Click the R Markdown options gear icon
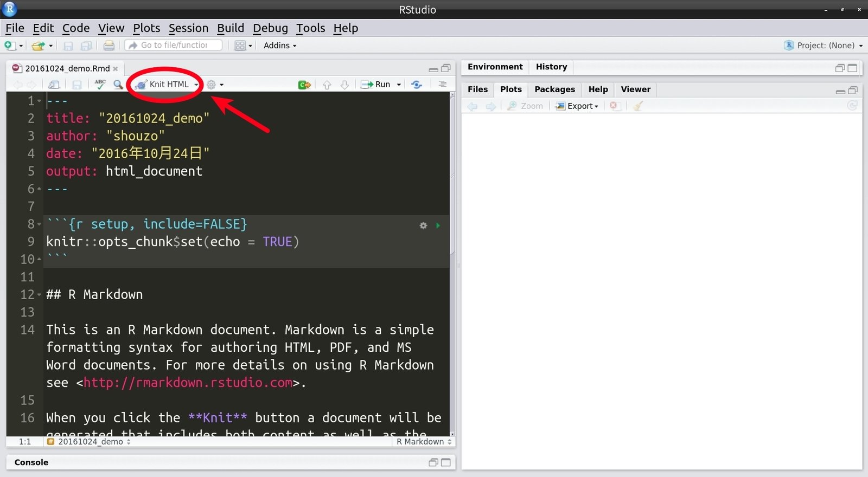 (212, 85)
